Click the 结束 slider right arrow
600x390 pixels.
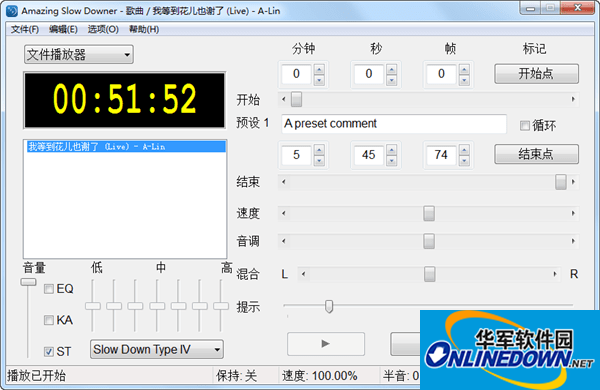[x=573, y=182]
